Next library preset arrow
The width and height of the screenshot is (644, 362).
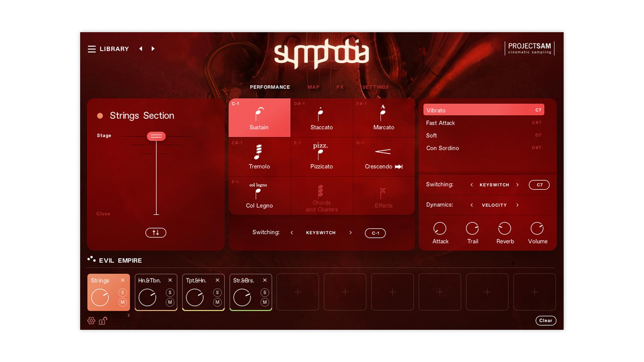153,49
